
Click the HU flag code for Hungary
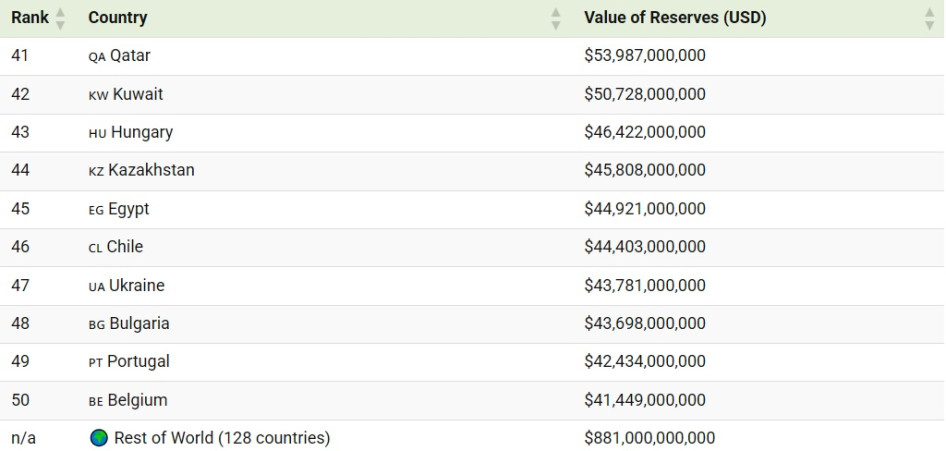97,133
